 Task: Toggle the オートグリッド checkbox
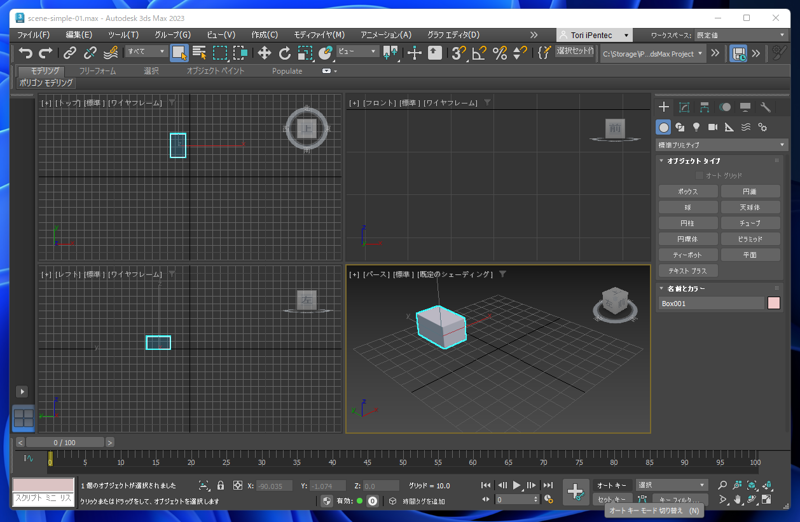tap(699, 175)
